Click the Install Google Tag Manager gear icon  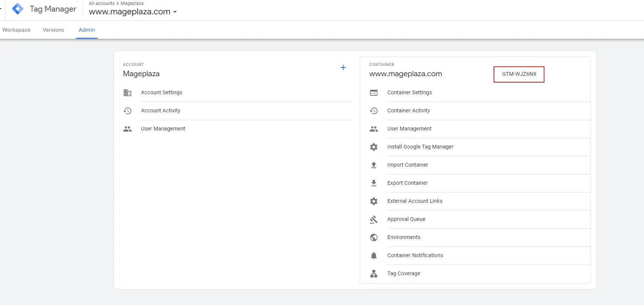374,147
